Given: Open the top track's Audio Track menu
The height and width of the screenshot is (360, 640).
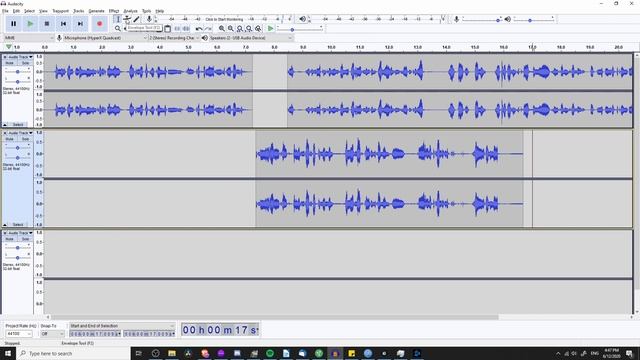Looking at the screenshot, I should tap(20, 57).
